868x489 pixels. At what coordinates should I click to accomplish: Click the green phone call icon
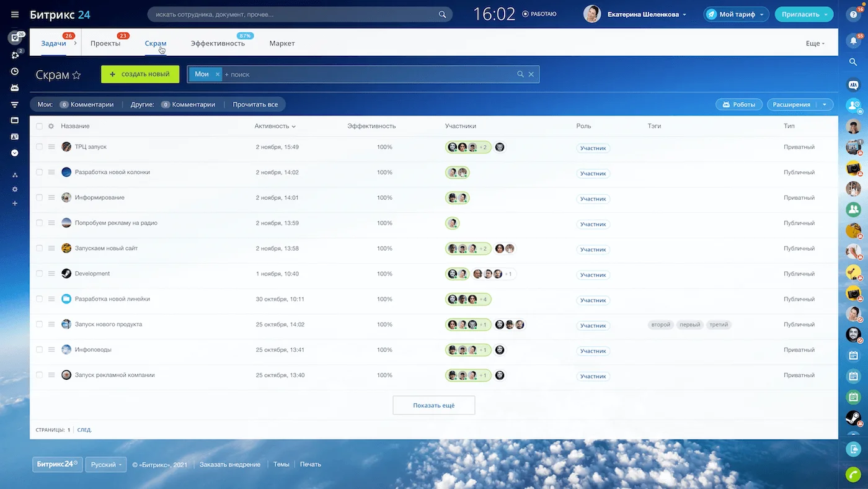click(853, 473)
